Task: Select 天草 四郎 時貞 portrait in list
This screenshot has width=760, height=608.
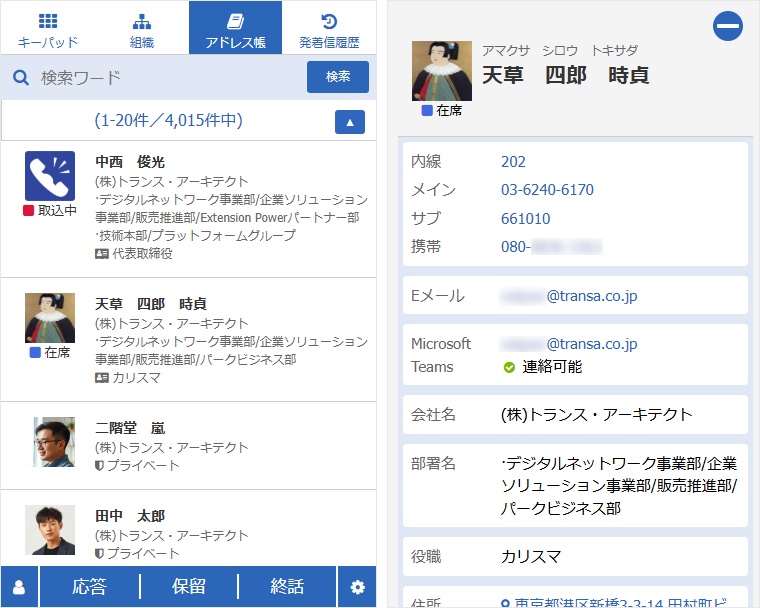Action: click(50, 318)
